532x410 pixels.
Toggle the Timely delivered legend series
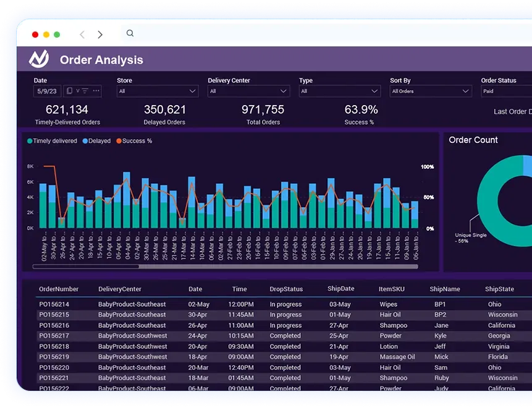[52, 141]
